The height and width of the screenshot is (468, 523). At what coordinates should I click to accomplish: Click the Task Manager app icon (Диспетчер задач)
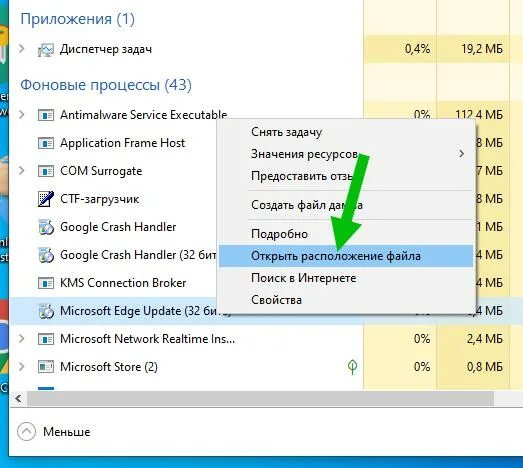[x=46, y=50]
